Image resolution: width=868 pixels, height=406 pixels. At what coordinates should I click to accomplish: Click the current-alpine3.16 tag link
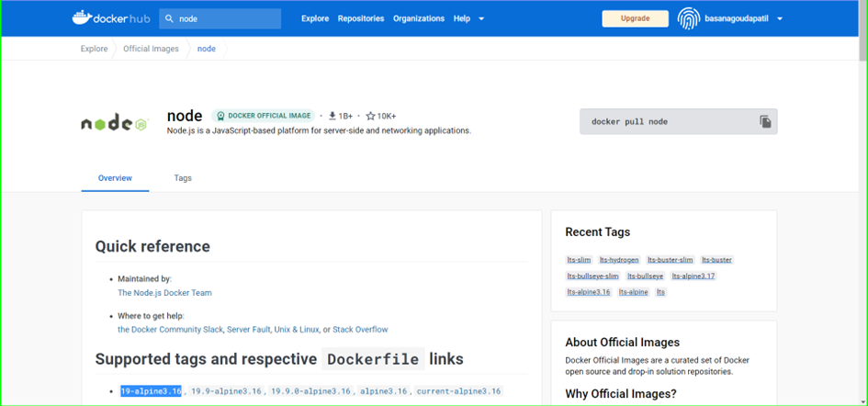tap(459, 391)
